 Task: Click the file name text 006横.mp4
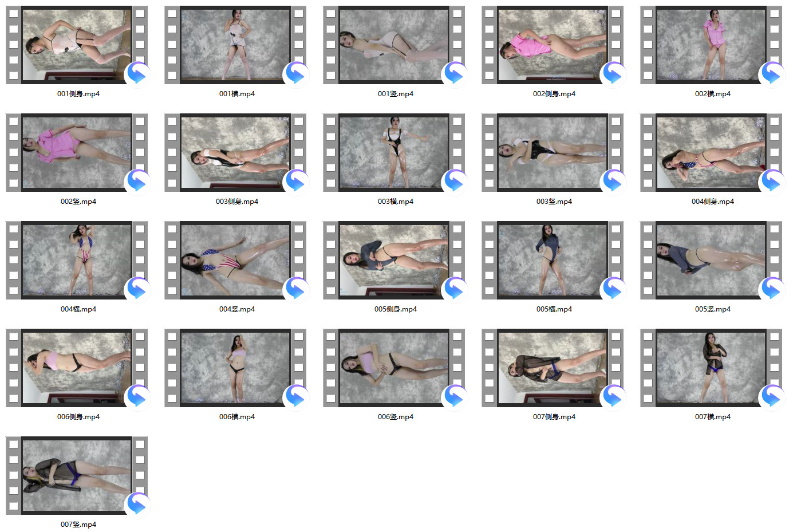click(x=237, y=417)
